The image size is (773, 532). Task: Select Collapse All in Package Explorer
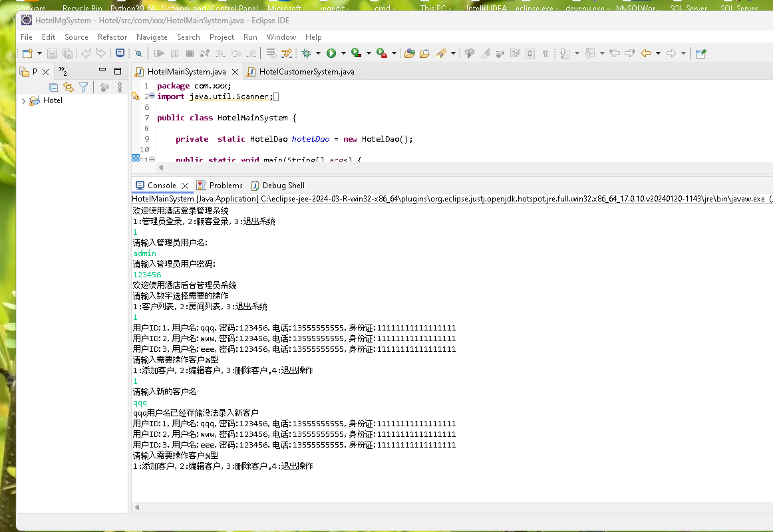click(53, 87)
